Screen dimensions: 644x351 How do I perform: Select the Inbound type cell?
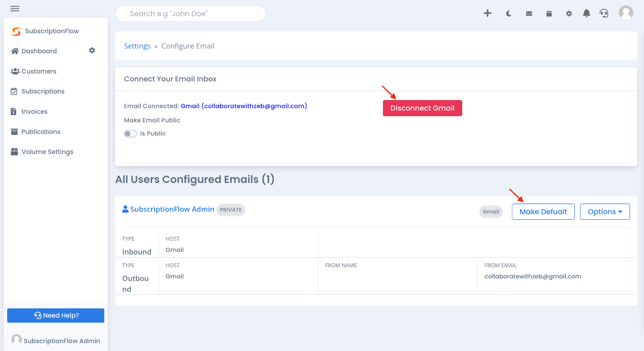[x=137, y=252]
